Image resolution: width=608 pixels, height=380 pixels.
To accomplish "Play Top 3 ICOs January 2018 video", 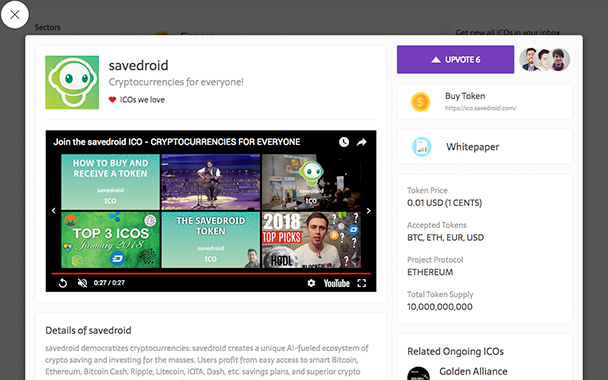I will pos(111,240).
